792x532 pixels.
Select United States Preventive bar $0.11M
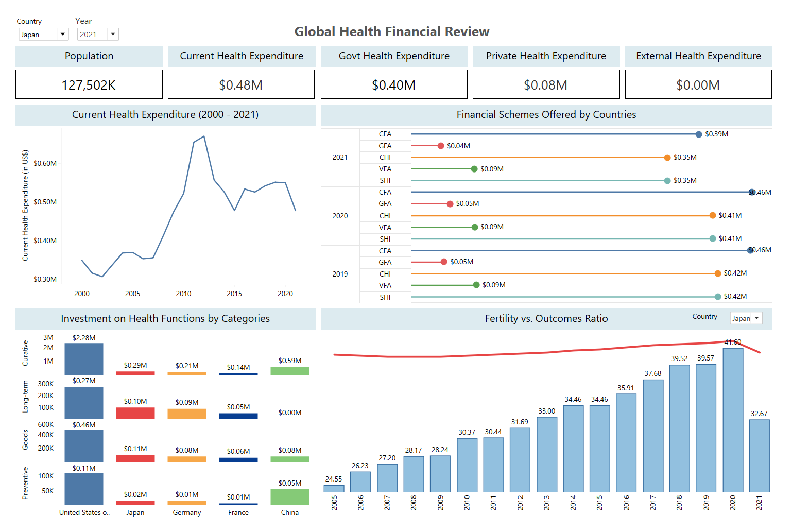click(84, 489)
